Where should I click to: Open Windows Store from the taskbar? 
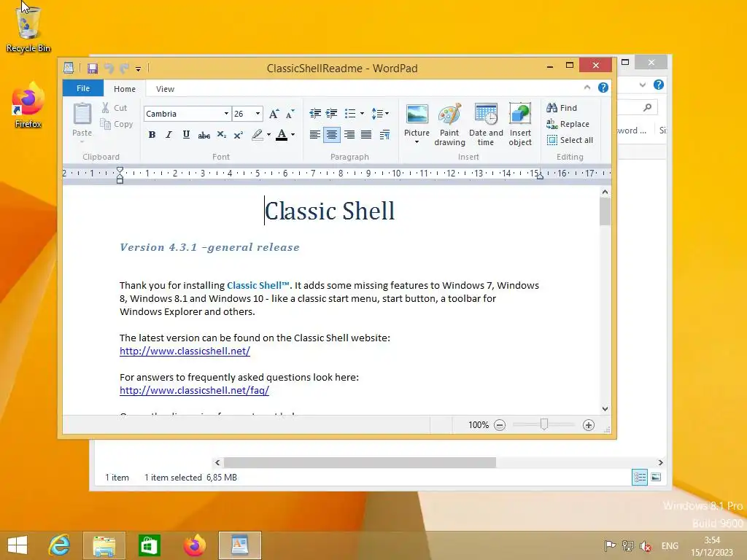point(149,545)
